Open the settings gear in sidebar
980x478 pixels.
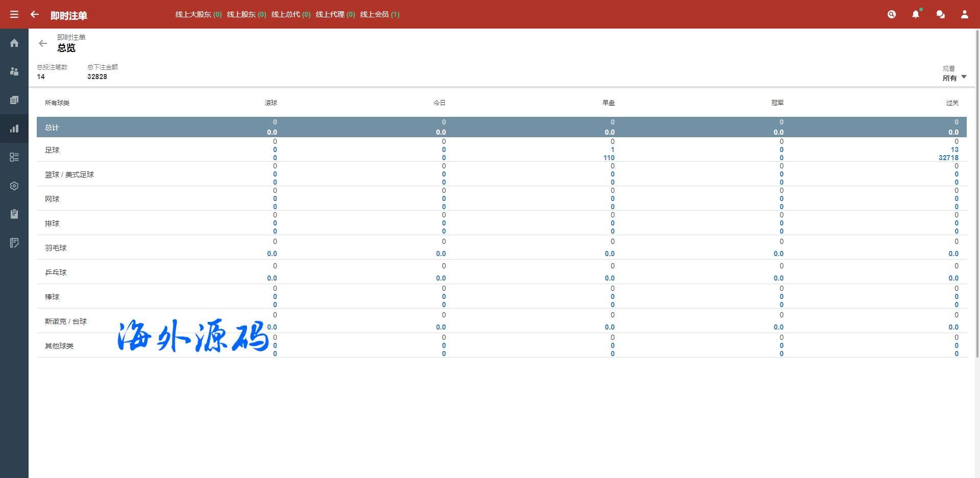click(14, 186)
